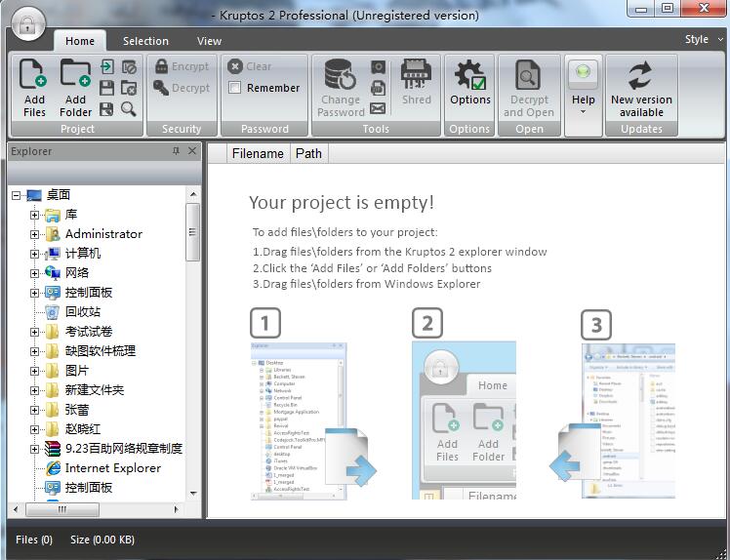Collapse the 桌面 root tree node
The width and height of the screenshot is (730, 560).
pyautogui.click(x=17, y=195)
